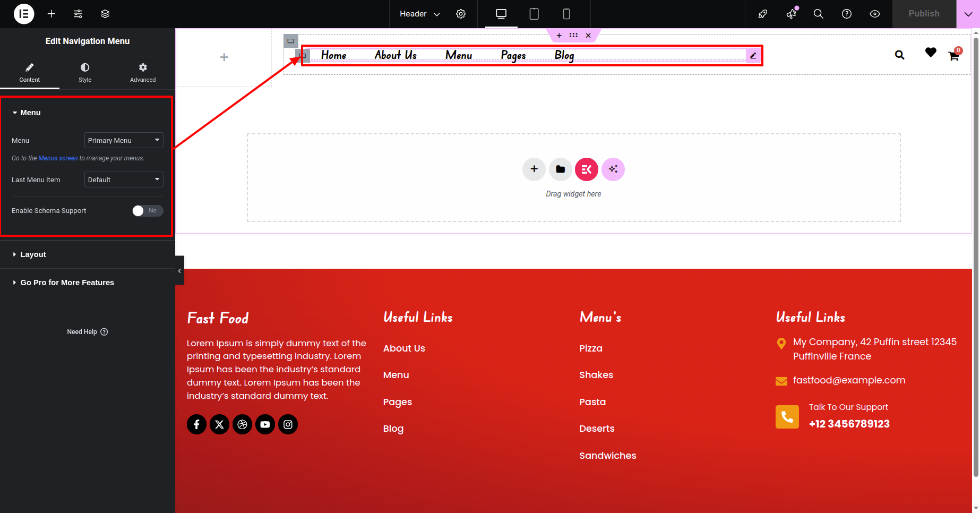Open the Finder search icon in top bar
Viewport: 980px width, 513px height.
pyautogui.click(x=819, y=14)
